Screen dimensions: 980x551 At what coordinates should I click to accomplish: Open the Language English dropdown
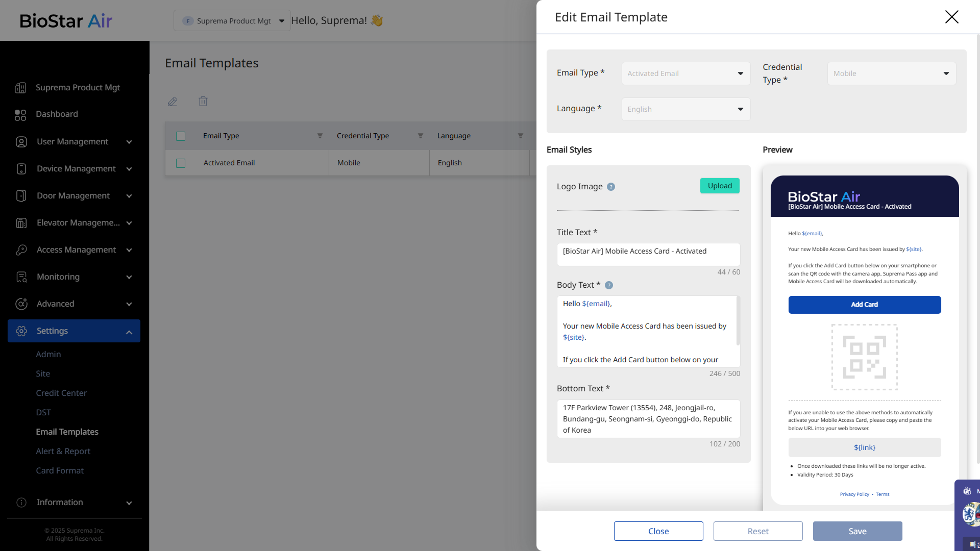tap(685, 109)
